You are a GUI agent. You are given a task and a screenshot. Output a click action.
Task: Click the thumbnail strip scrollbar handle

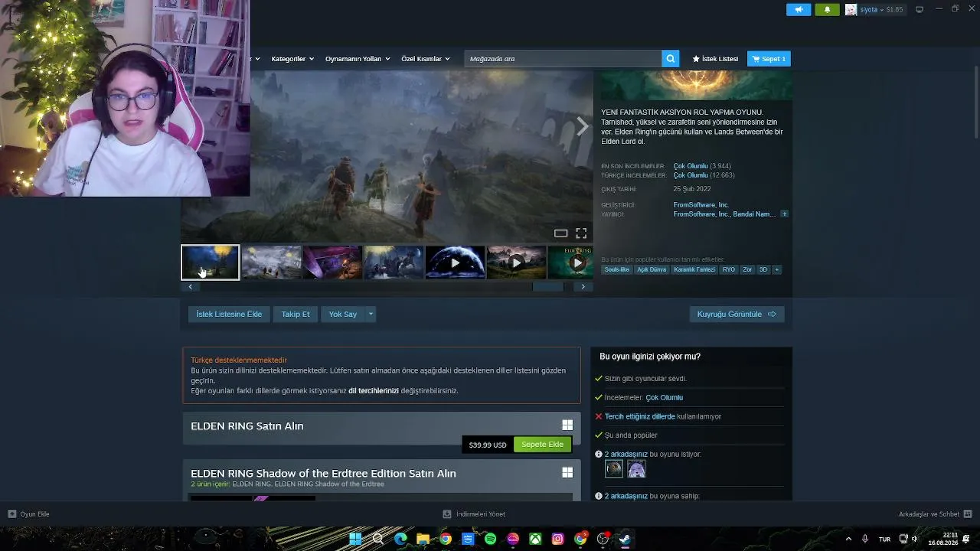pos(548,287)
